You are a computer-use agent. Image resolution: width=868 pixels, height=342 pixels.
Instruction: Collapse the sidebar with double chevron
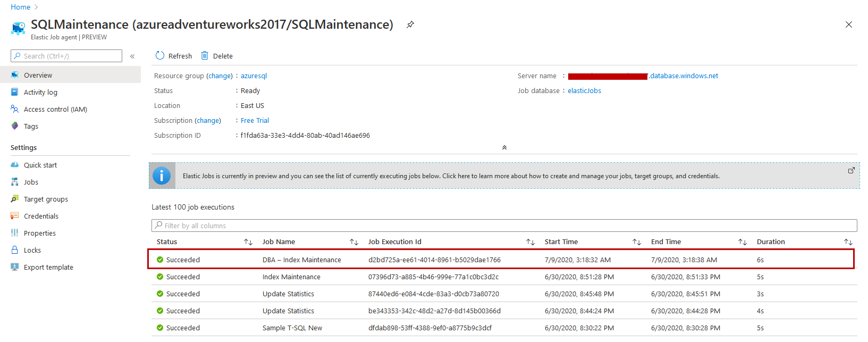(x=132, y=56)
